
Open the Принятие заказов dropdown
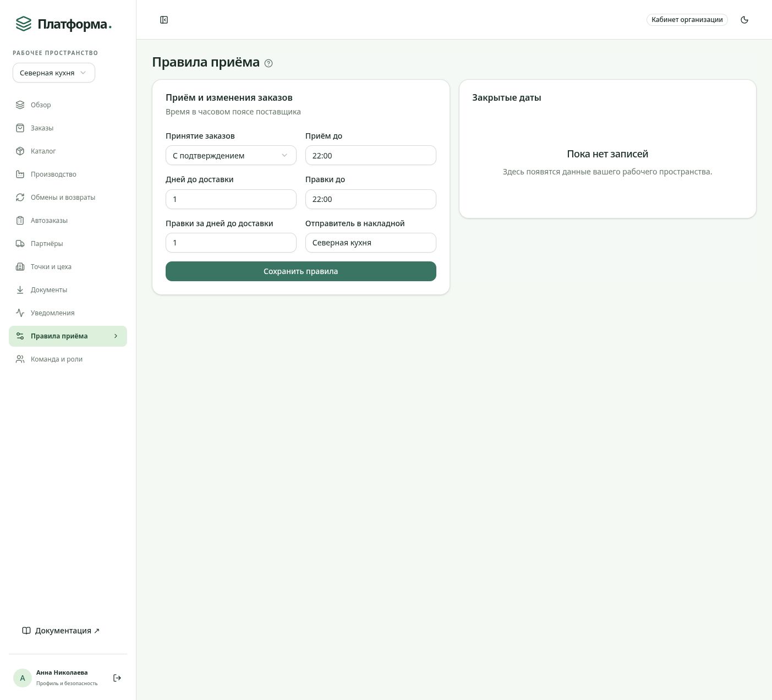coord(231,155)
